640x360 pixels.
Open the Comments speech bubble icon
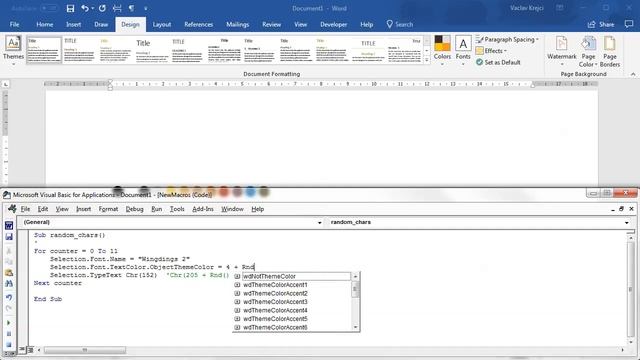pyautogui.click(x=629, y=24)
